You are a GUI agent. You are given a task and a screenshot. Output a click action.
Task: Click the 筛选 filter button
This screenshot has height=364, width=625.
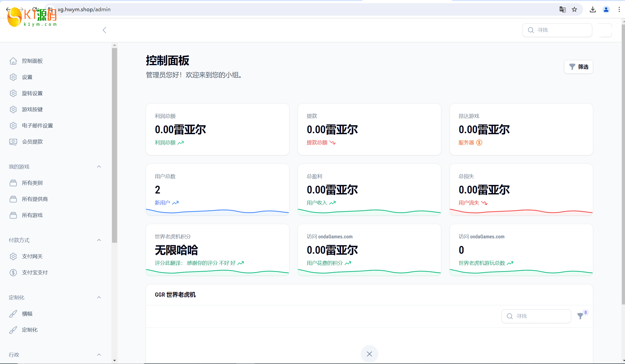(578, 67)
